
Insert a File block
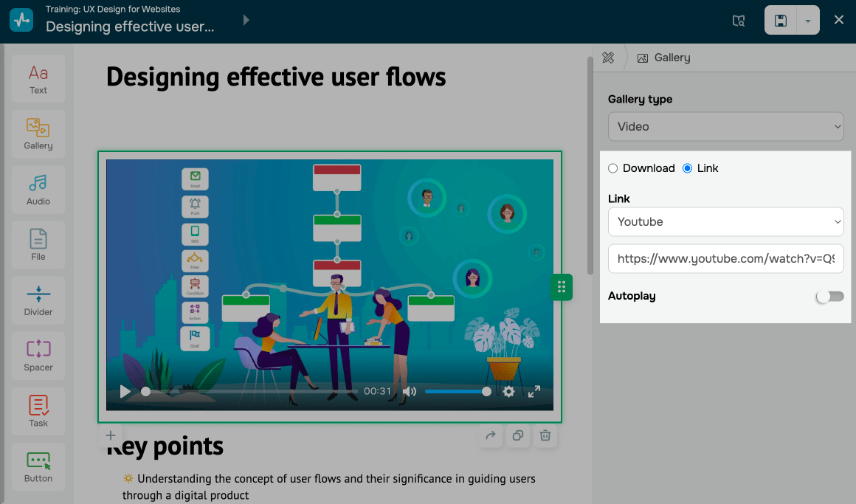[x=38, y=244]
